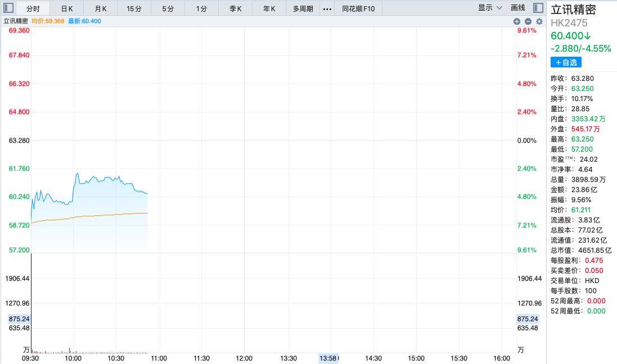Click the 金额 23.86亿 row

(x=574, y=189)
